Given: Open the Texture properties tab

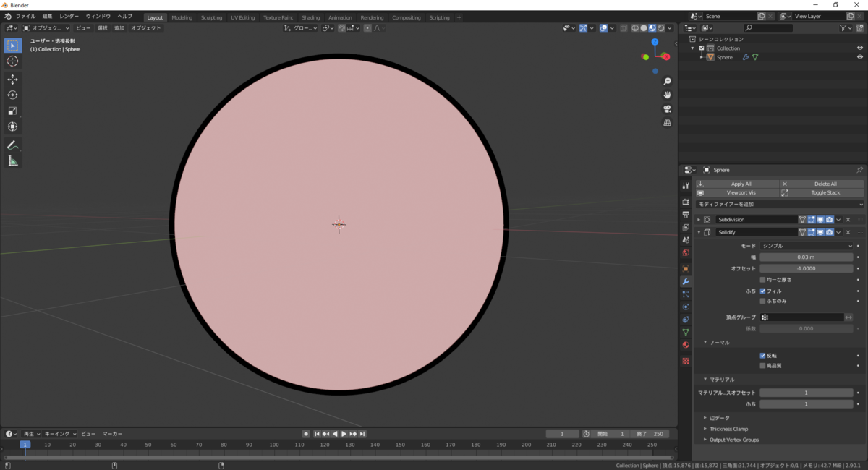Looking at the screenshot, I should coord(685,362).
